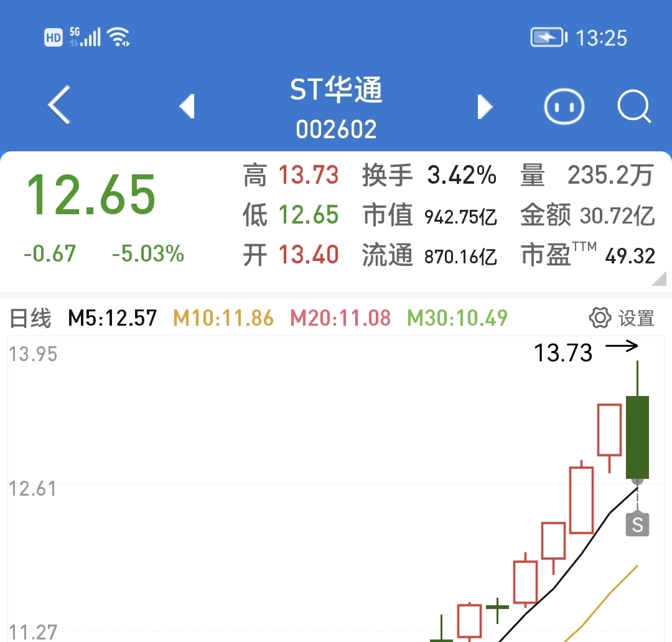Tap PE TTM value 49.32
Image resolution: width=672 pixels, height=642 pixels.
[630, 256]
